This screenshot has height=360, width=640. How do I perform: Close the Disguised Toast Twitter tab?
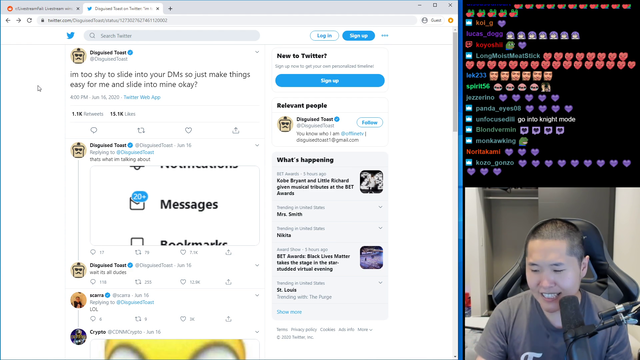pyautogui.click(x=158, y=9)
